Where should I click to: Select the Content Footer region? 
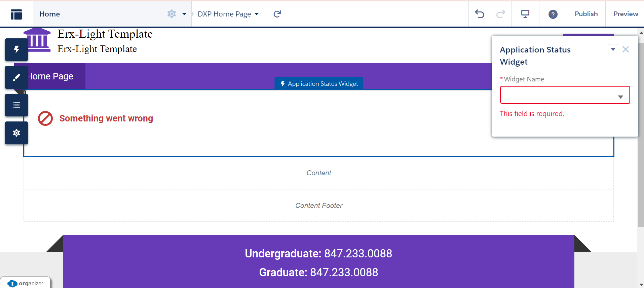[318, 206]
